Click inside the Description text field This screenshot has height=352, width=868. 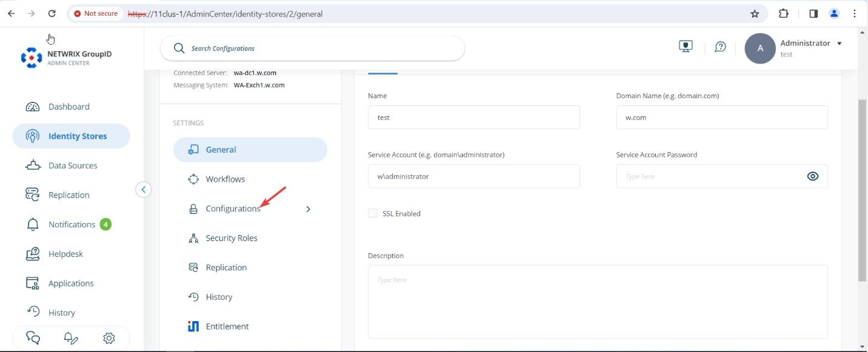click(597, 301)
